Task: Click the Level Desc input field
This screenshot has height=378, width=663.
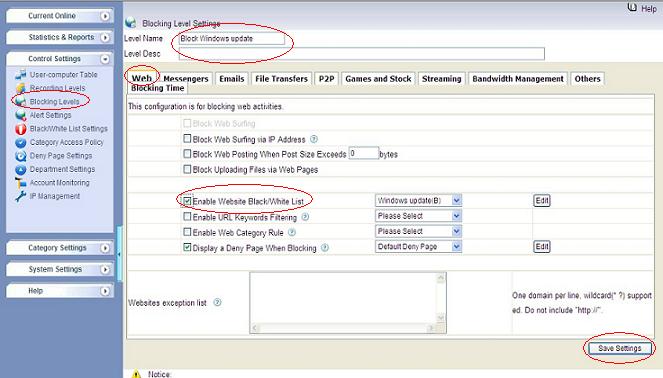Action: click(x=362, y=54)
